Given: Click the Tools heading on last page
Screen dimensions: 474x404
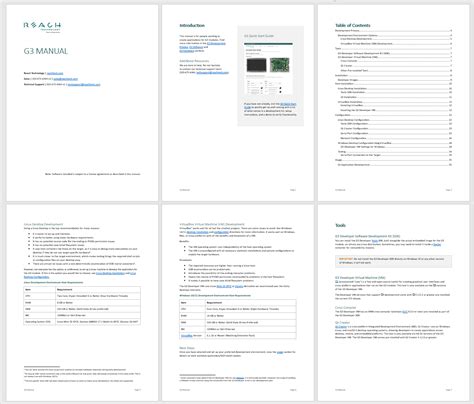Looking at the screenshot, I should [x=340, y=225].
